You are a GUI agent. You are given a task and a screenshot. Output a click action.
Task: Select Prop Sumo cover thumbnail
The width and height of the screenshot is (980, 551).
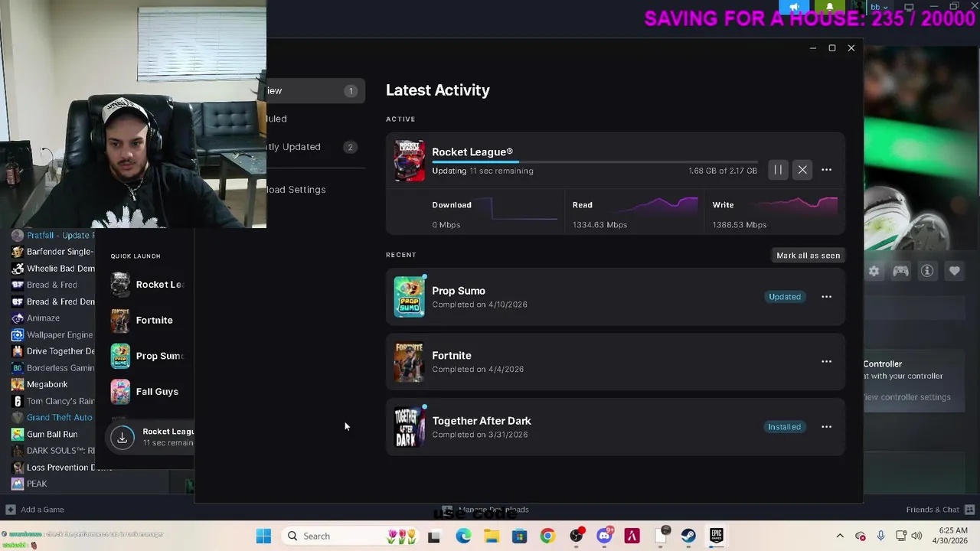(x=409, y=297)
